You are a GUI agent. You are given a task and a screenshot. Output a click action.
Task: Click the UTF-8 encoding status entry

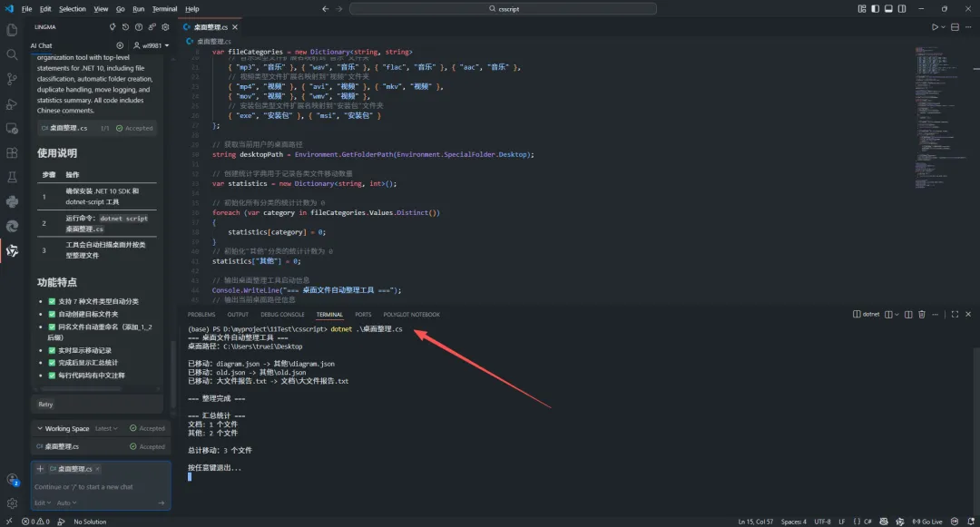pyautogui.click(x=822, y=522)
